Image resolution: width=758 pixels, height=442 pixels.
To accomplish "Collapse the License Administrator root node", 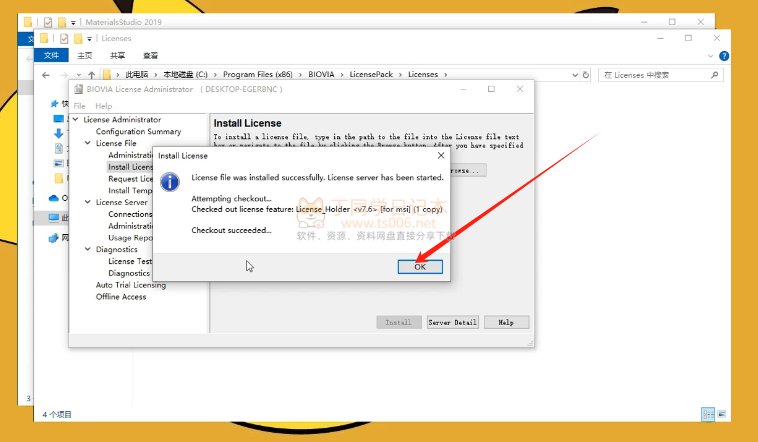I will click(x=76, y=119).
